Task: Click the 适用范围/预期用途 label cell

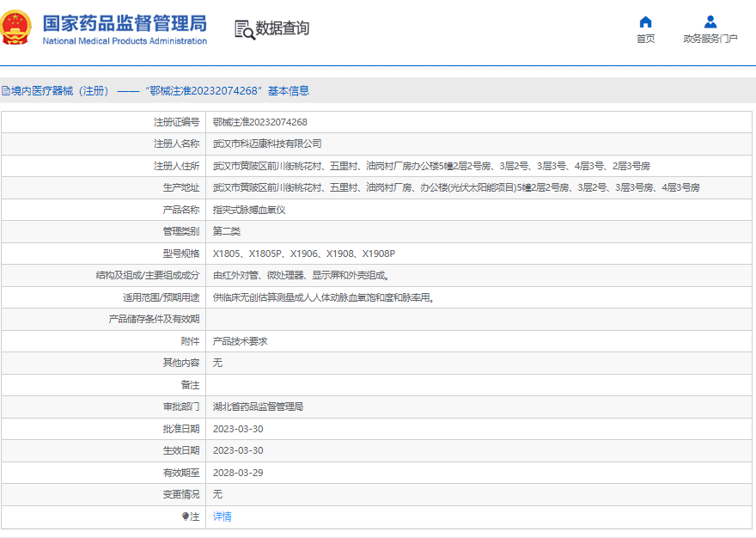Action: pos(104,297)
